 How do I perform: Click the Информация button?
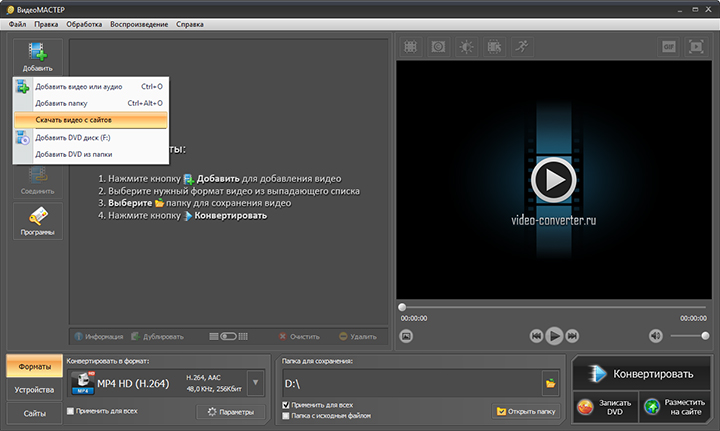pyautogui.click(x=99, y=337)
